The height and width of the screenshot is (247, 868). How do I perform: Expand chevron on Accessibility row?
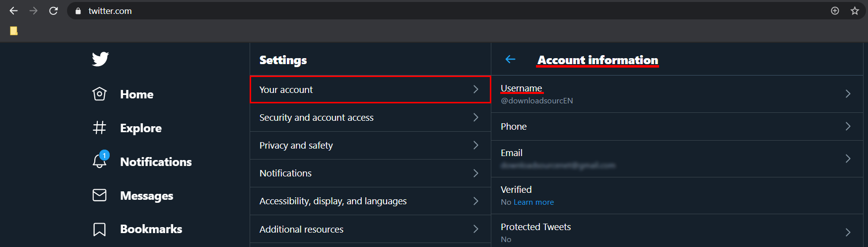475,201
